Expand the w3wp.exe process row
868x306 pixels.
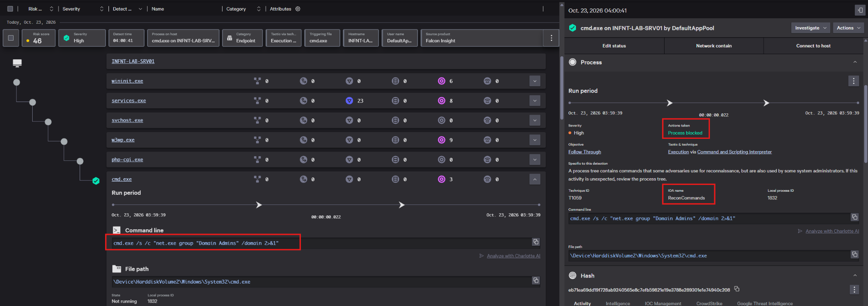coord(535,140)
